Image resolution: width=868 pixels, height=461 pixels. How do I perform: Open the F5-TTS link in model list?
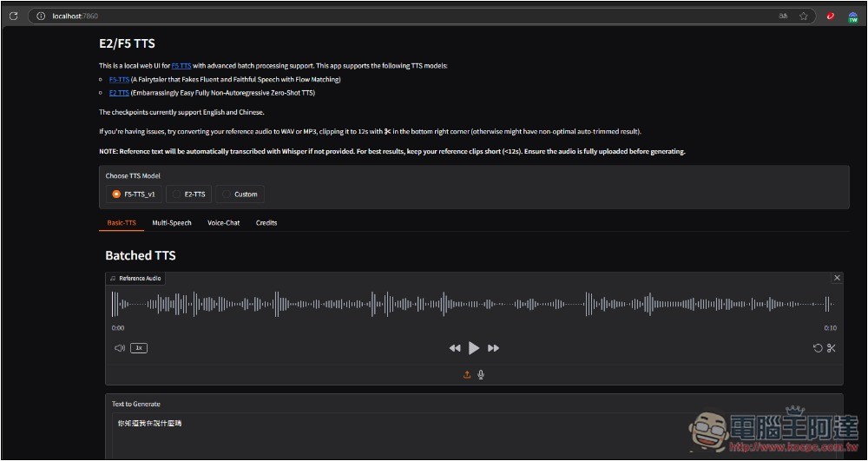(119, 79)
